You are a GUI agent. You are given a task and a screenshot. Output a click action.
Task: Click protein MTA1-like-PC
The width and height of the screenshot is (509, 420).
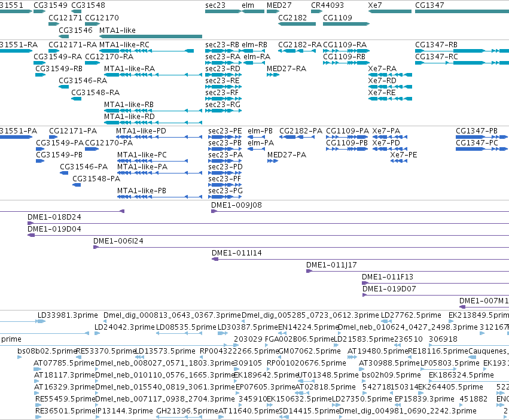153,161
